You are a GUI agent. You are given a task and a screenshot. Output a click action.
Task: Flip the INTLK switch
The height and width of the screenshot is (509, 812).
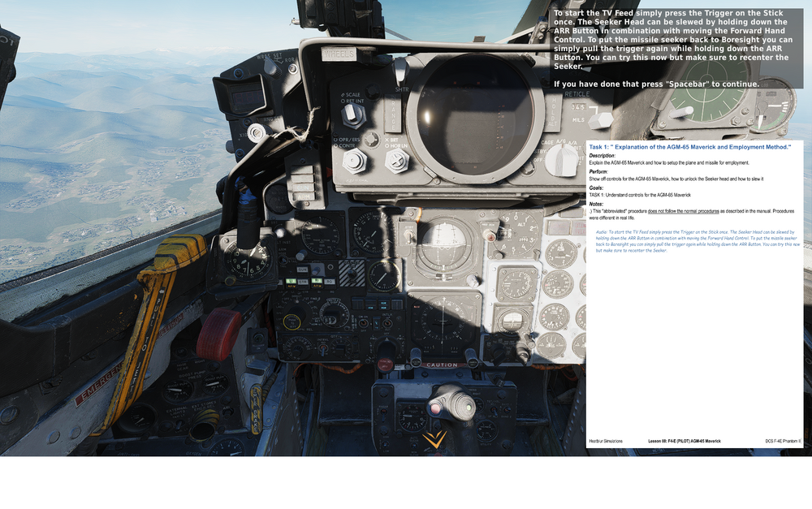click(387, 323)
